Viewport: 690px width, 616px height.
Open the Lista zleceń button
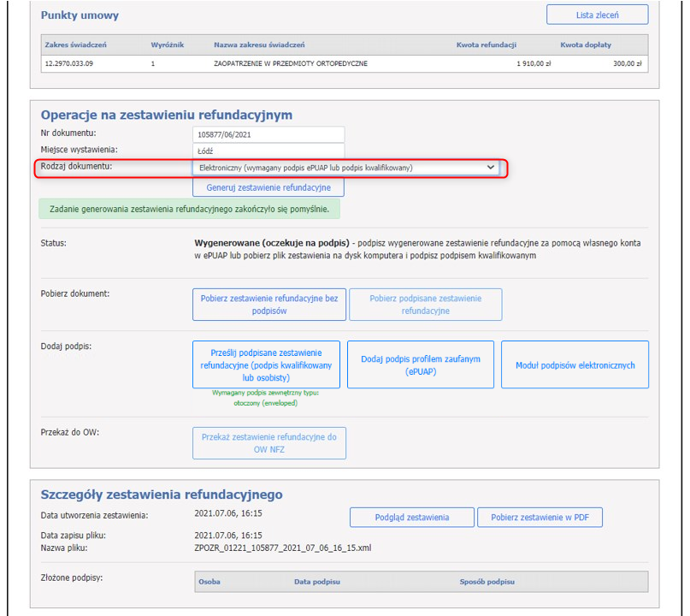pos(597,15)
